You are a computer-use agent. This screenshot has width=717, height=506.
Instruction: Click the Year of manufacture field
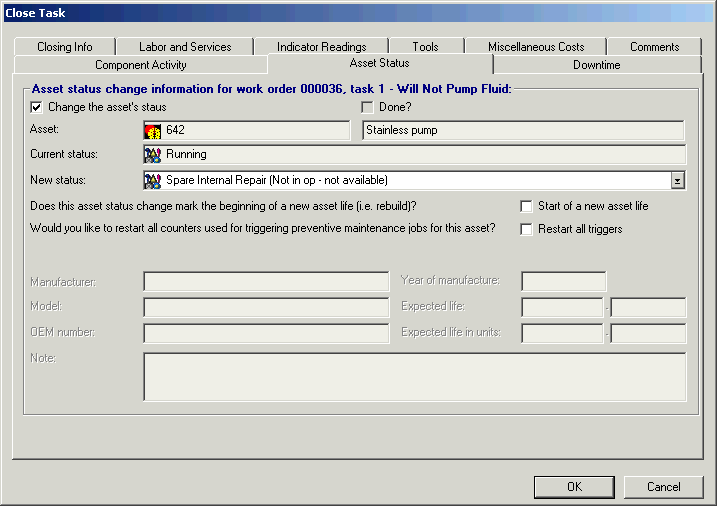click(563, 282)
